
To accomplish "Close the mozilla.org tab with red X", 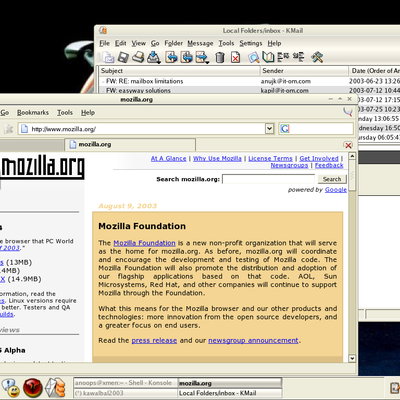I will coord(348,145).
